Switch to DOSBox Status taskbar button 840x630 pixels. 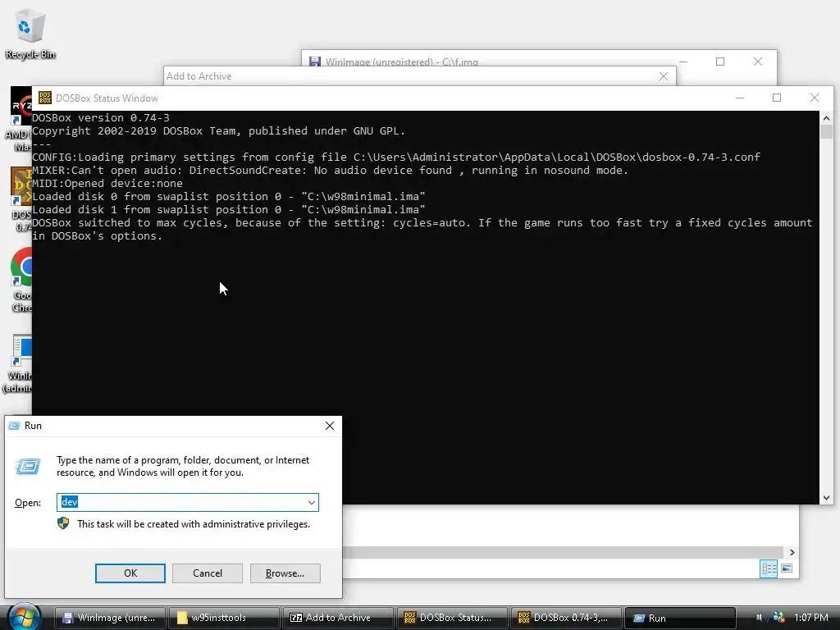(x=452, y=618)
